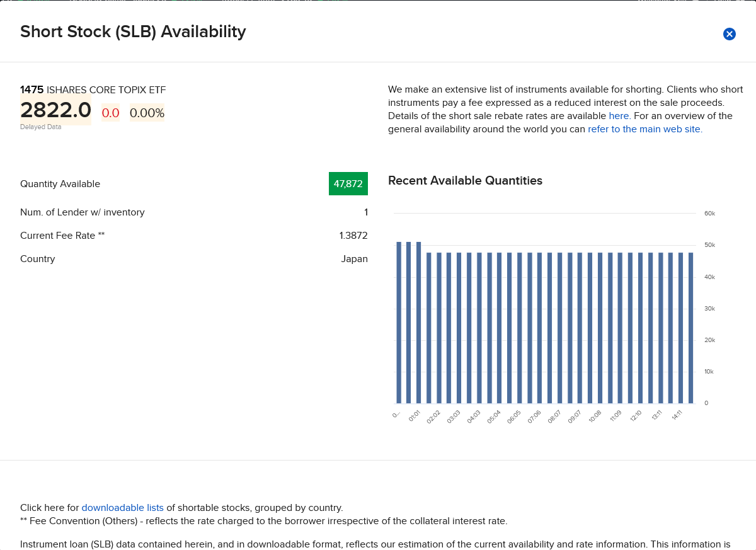756x550 pixels.
Task: Click the 10:08 axis label
Action: tap(595, 416)
